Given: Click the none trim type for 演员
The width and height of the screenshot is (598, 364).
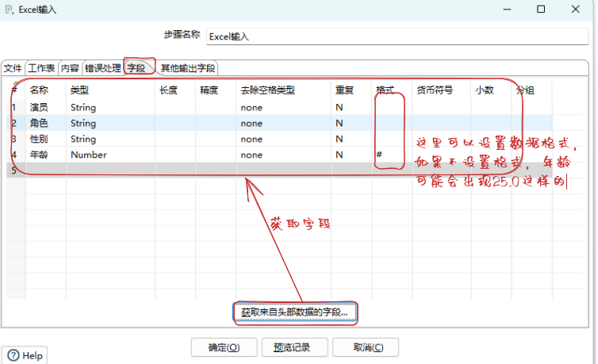Looking at the screenshot, I should [284, 108].
